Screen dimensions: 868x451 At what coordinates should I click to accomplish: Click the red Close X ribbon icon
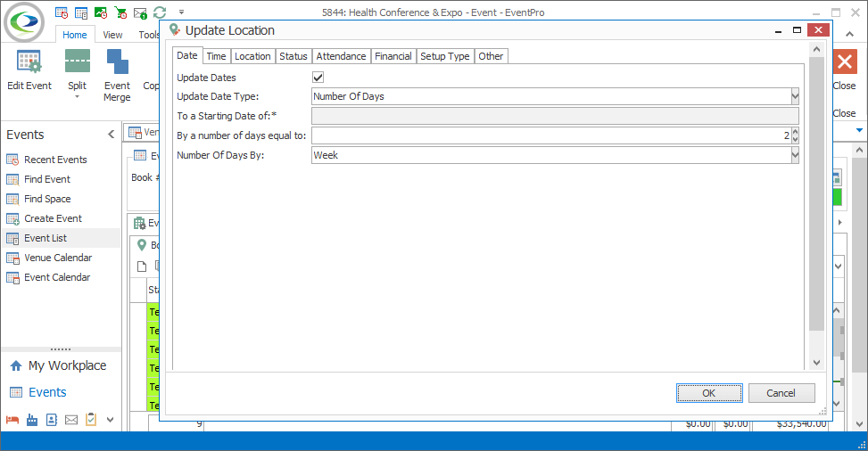coord(845,62)
